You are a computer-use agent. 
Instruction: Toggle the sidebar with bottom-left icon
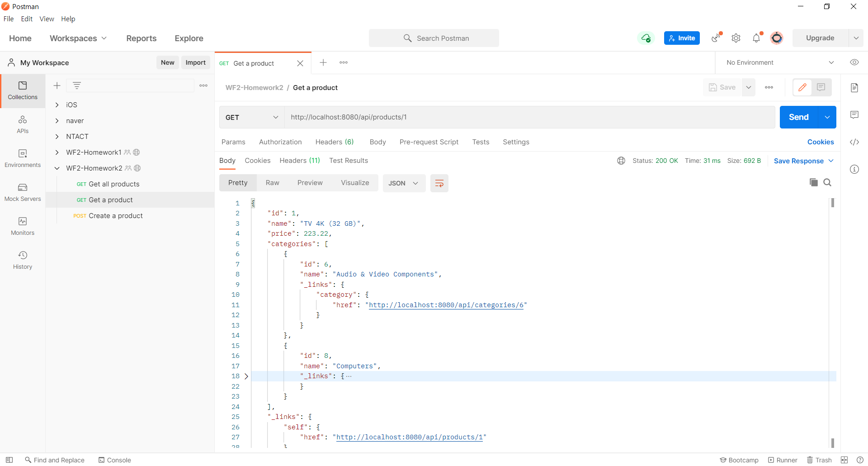pyautogui.click(x=9, y=460)
